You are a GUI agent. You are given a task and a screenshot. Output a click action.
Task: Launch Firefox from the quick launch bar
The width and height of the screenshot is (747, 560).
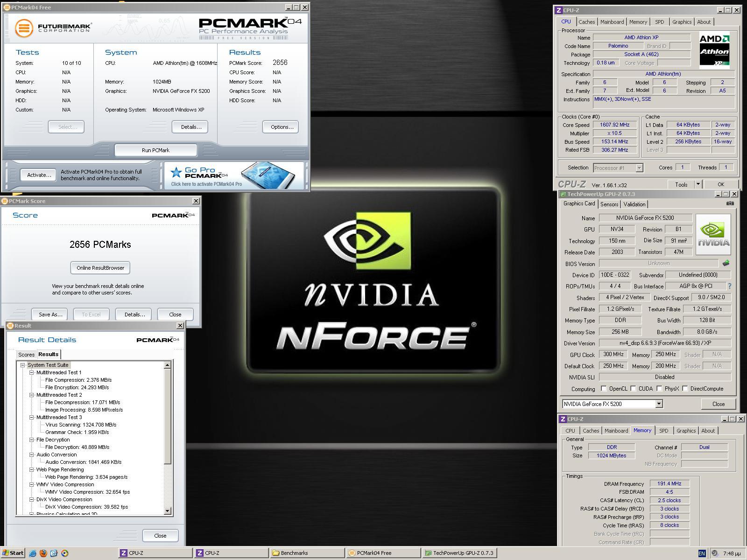tap(43, 553)
